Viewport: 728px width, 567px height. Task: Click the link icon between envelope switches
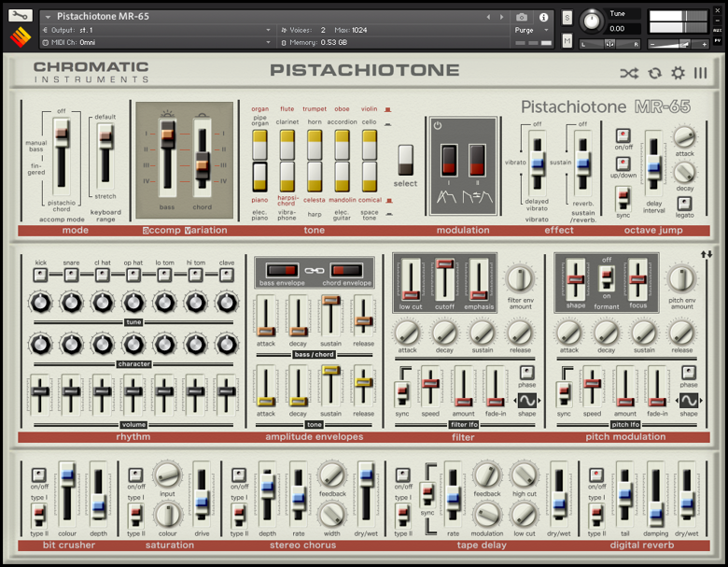click(x=315, y=271)
